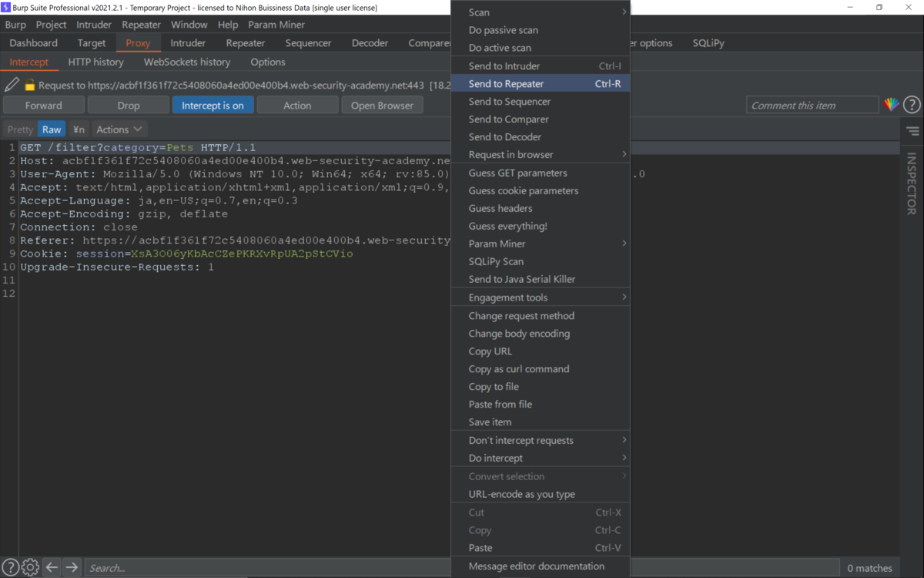This screenshot has height=578, width=924.
Task: Open the Sequencer tab
Action: pyautogui.click(x=308, y=43)
